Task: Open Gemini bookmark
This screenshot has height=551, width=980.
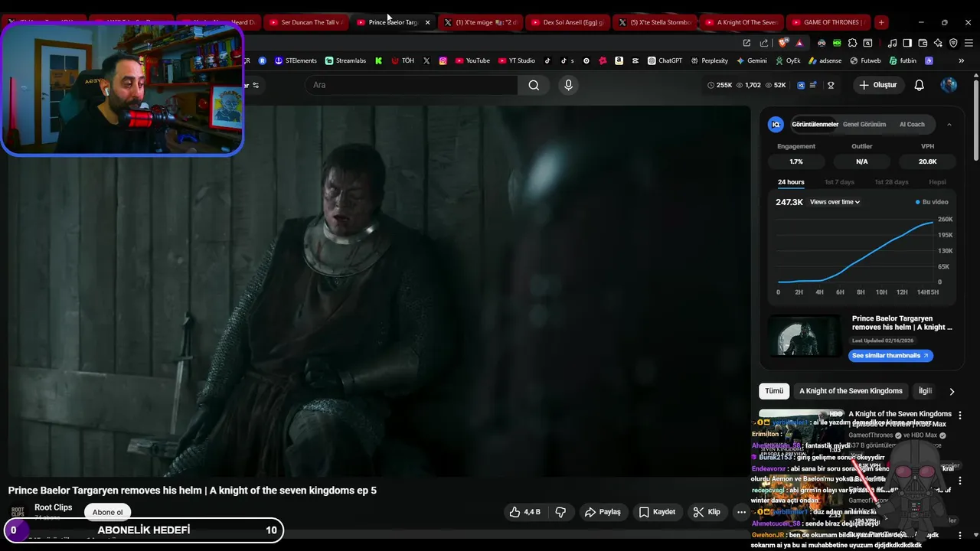Action: [x=751, y=60]
